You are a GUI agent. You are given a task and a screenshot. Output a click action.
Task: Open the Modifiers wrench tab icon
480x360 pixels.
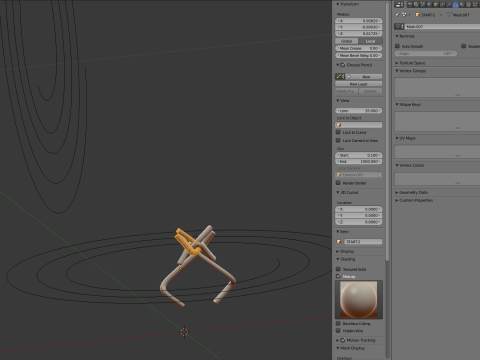coord(449,4)
